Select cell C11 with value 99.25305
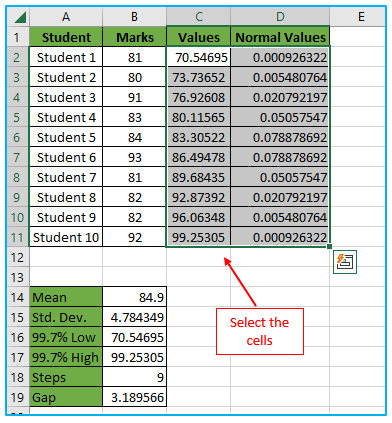This screenshot has width=392, height=423. [199, 237]
